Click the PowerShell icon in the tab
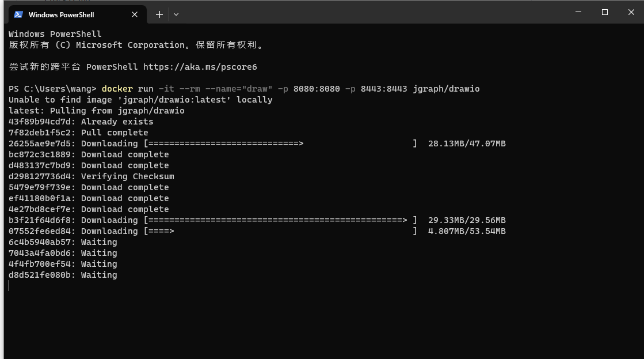The height and width of the screenshot is (359, 644). pos(18,14)
